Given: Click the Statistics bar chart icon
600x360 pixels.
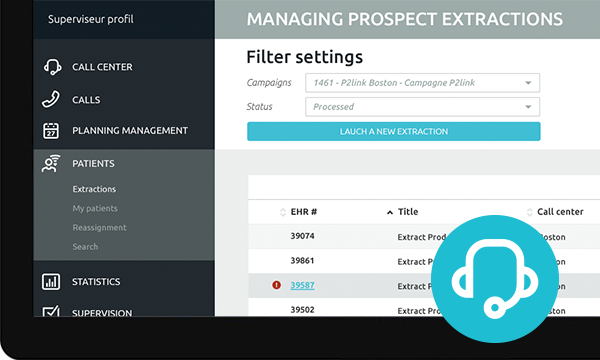Looking at the screenshot, I should pyautogui.click(x=51, y=282).
